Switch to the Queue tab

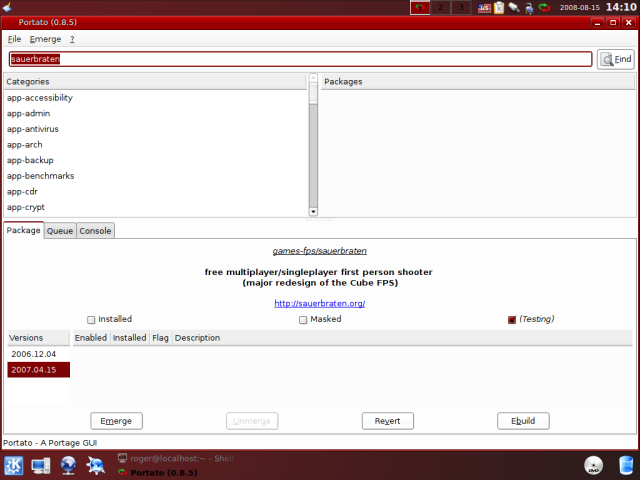(60, 231)
